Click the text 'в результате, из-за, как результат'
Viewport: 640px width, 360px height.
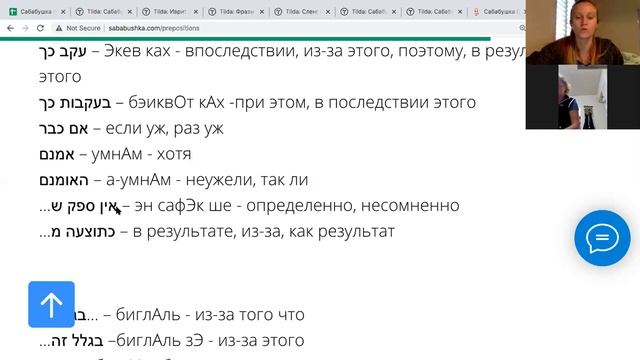(x=264, y=232)
